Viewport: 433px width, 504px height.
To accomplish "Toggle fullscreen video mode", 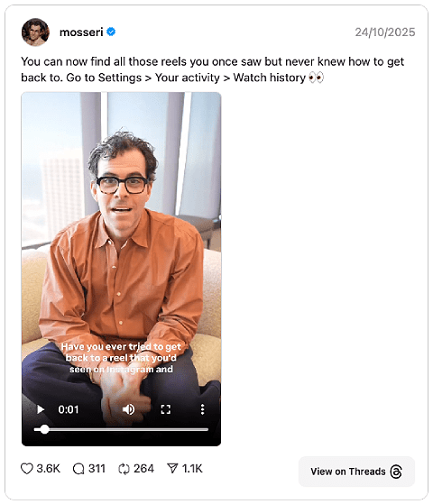I will pos(166,409).
